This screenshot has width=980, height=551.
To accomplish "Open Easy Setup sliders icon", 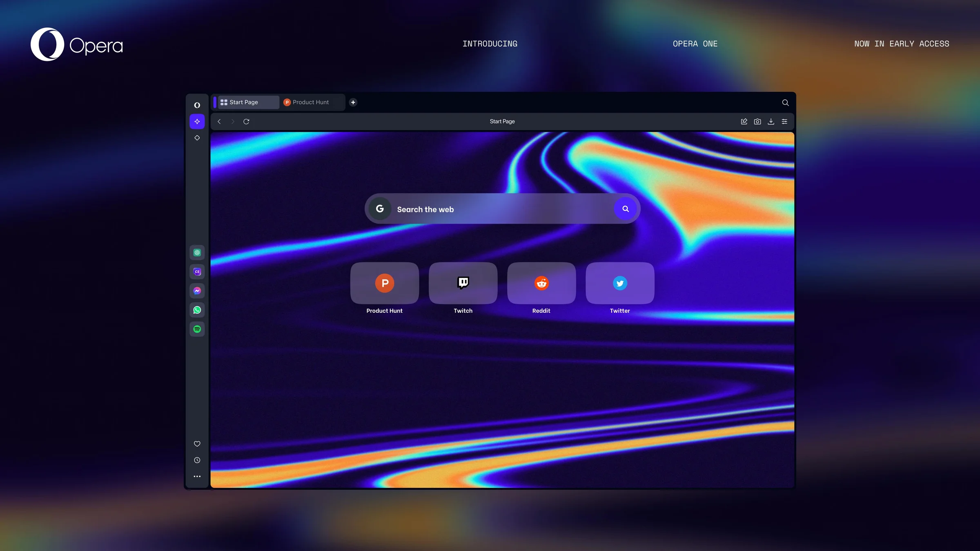I will [x=784, y=122].
